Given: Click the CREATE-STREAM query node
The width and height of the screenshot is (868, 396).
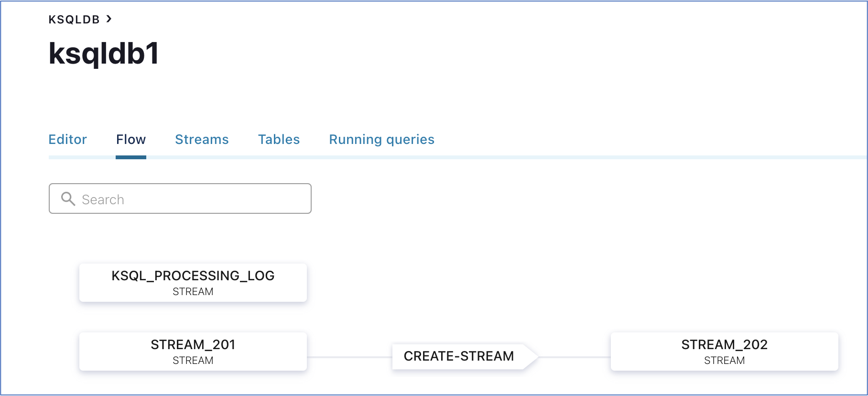Looking at the screenshot, I should click(x=465, y=356).
